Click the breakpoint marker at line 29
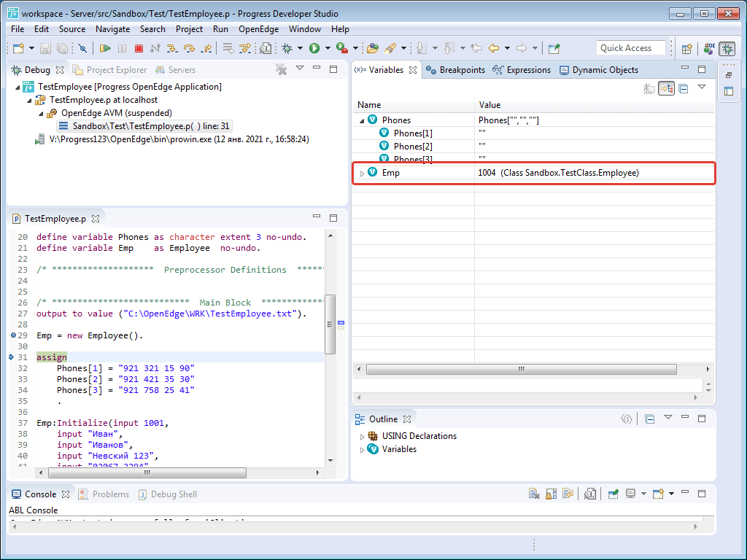The width and height of the screenshot is (747, 560). 13,335
